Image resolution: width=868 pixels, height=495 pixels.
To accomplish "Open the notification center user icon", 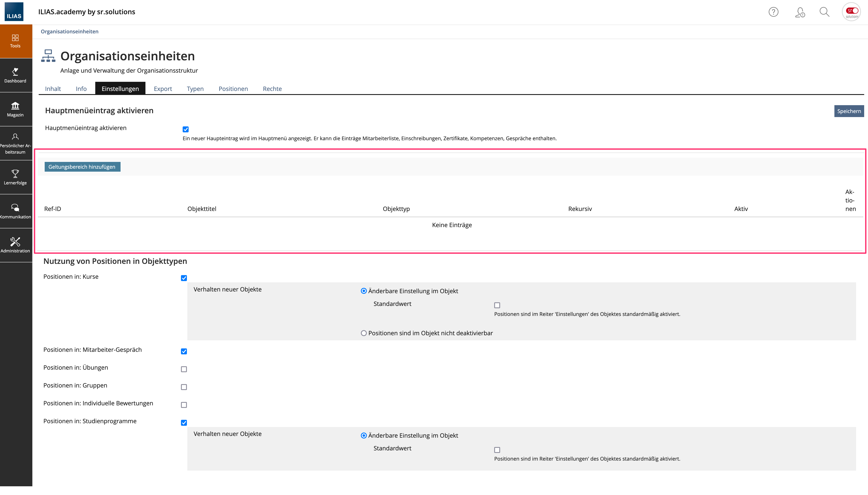I will [800, 12].
